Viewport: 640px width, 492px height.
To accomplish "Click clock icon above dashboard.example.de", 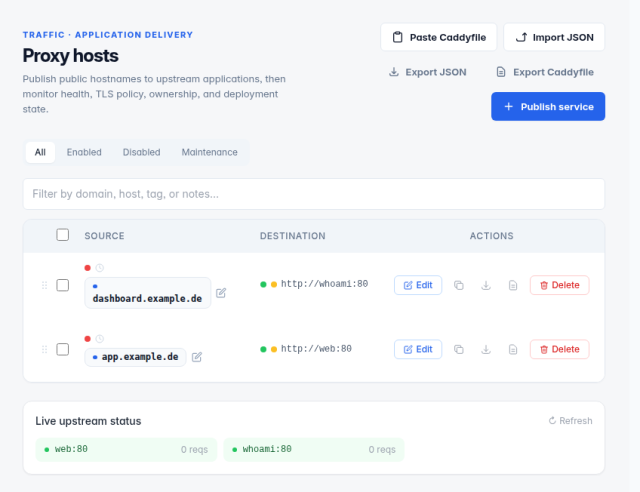I will 100,268.
